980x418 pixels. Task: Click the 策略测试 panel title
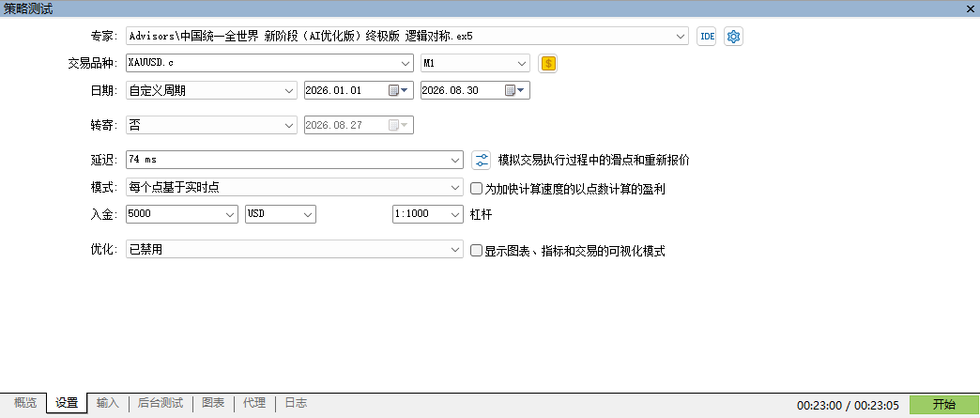(28, 8)
